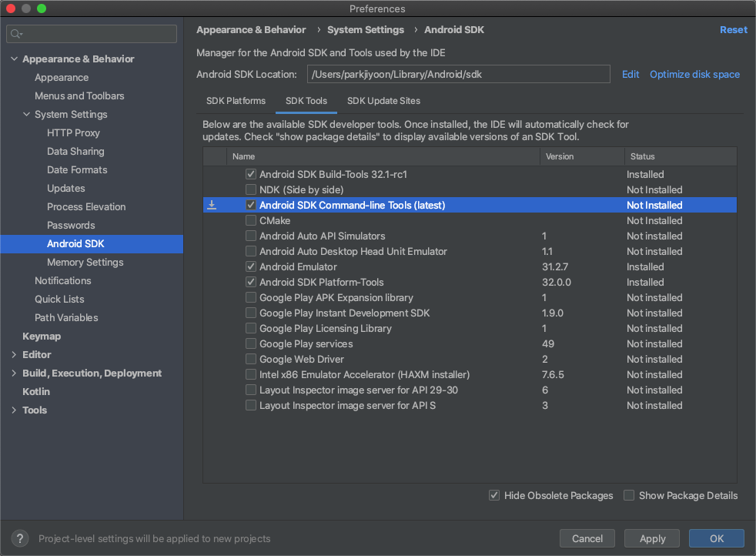This screenshot has height=556, width=756.
Task: Select Android SDK in the sidebar
Action: 92,243
